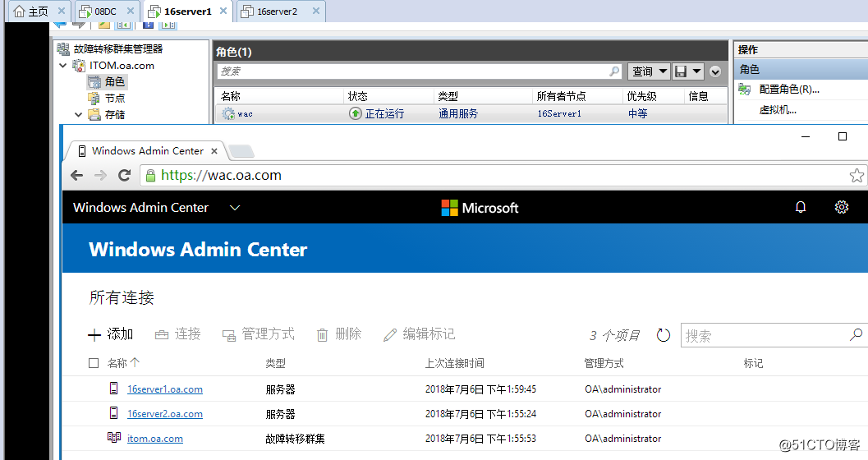The height and width of the screenshot is (460, 868).
Task: Select the wac role row
Action: tap(471, 113)
